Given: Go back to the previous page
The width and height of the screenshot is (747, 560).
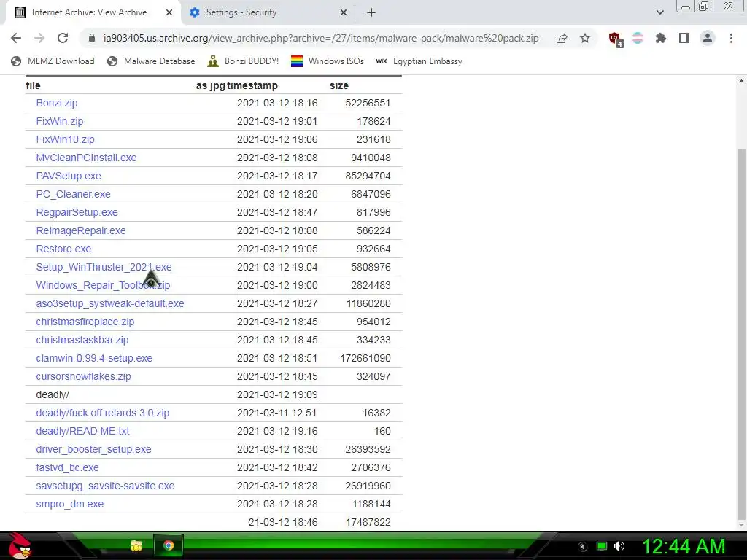Looking at the screenshot, I should pos(16,38).
